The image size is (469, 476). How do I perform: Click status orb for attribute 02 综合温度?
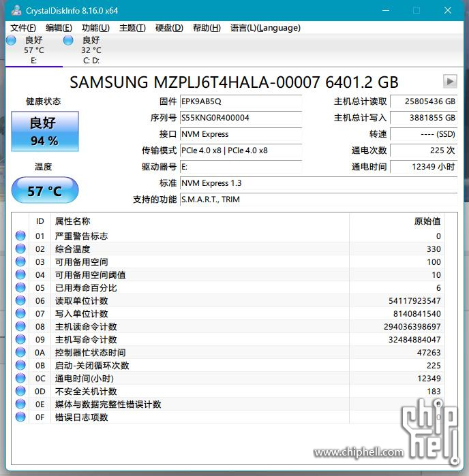pyautogui.click(x=20, y=249)
